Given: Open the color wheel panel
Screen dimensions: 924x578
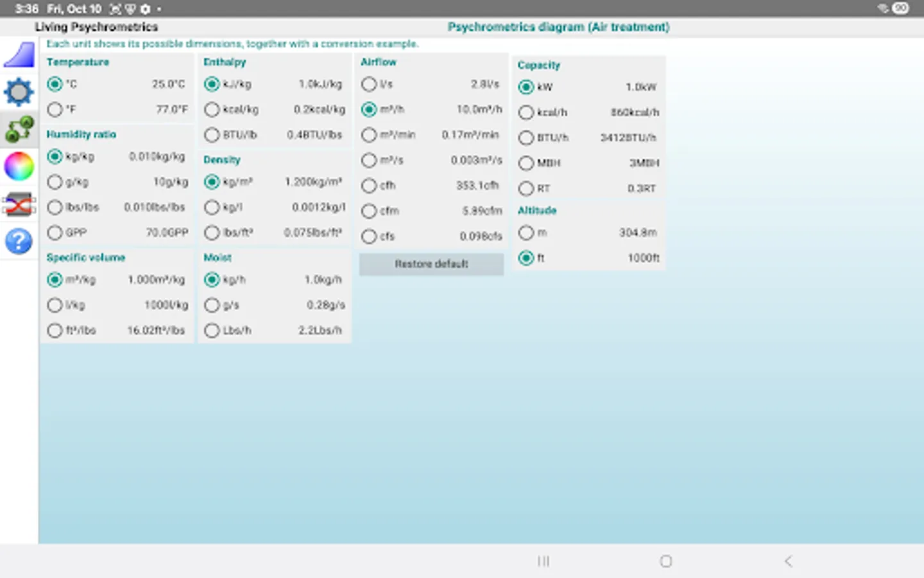Looking at the screenshot, I should pos(19,166).
